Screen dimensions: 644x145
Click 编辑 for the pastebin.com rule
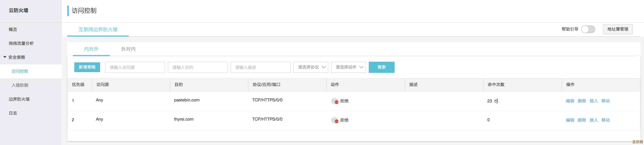570,101
